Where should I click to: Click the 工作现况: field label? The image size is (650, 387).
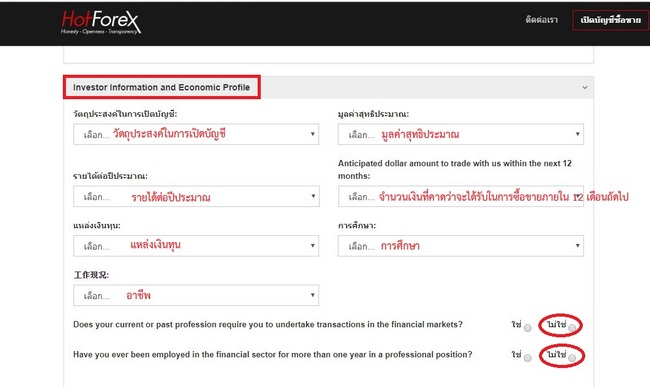coord(91,275)
